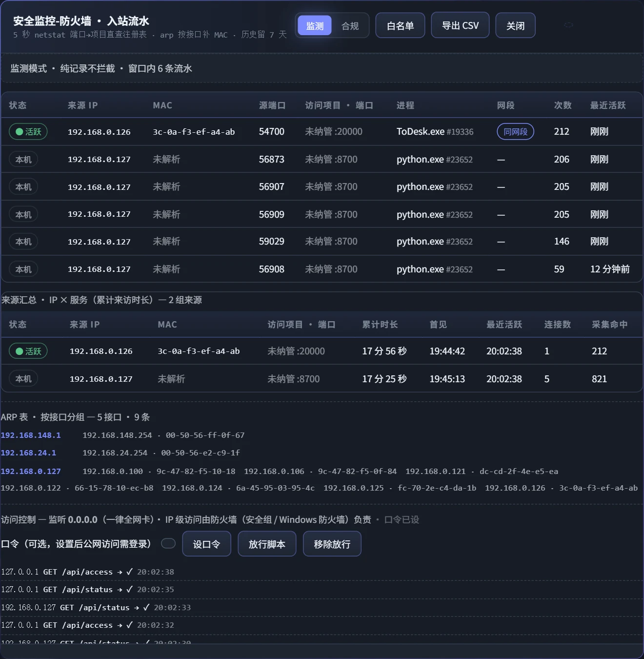644x659 pixels.
Task: Click the small box beside the 口令 label
Action: 168,543
